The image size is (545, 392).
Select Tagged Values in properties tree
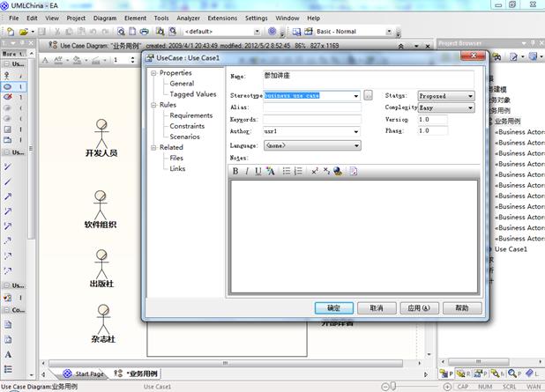pyautogui.click(x=193, y=94)
